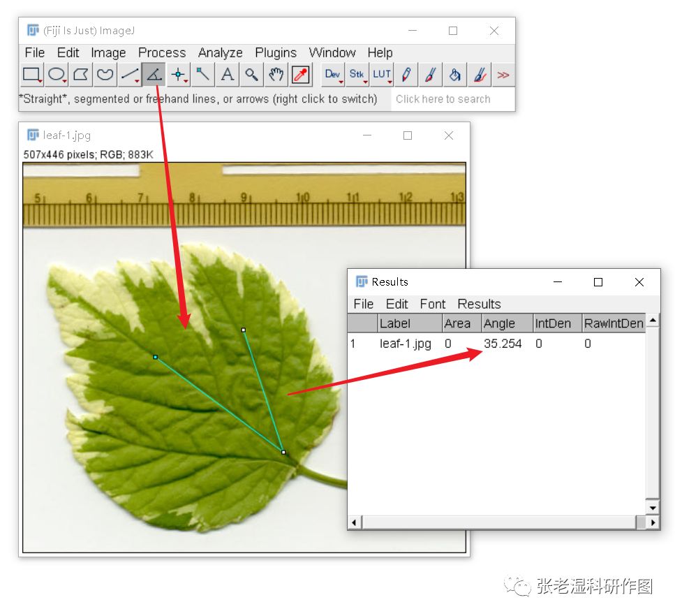Select the Rectangle selection tool
This screenshot has width=675, height=616.
32,75
